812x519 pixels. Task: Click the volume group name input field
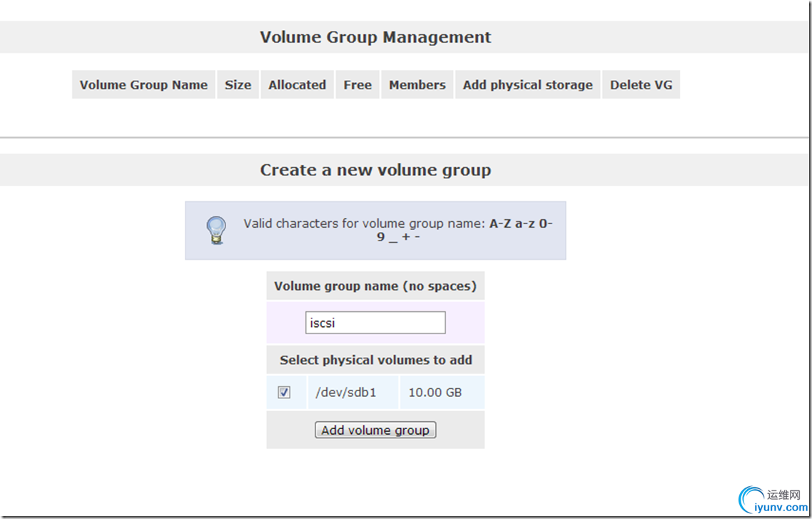(x=375, y=323)
